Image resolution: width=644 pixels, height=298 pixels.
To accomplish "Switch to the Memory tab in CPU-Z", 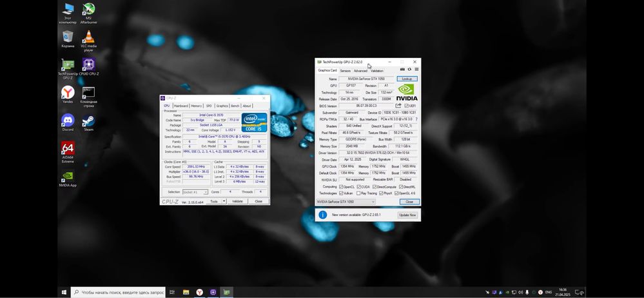I will tap(197, 106).
